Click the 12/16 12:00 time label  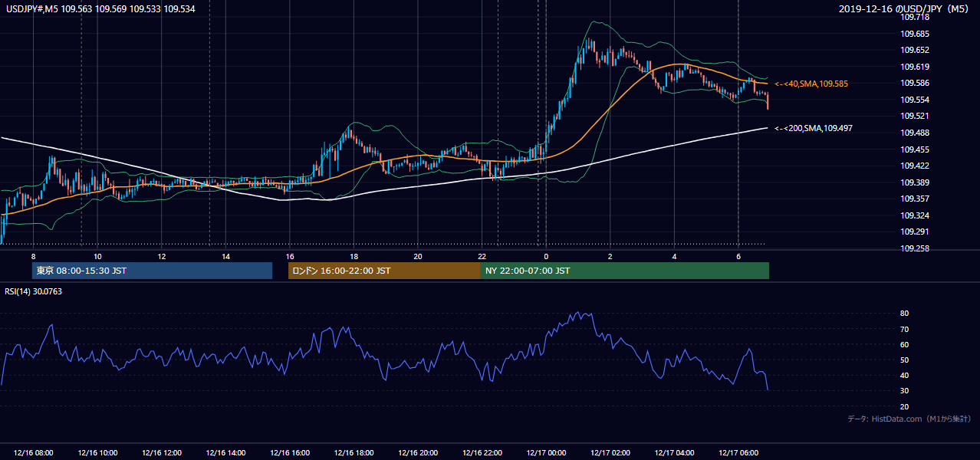coord(161,453)
